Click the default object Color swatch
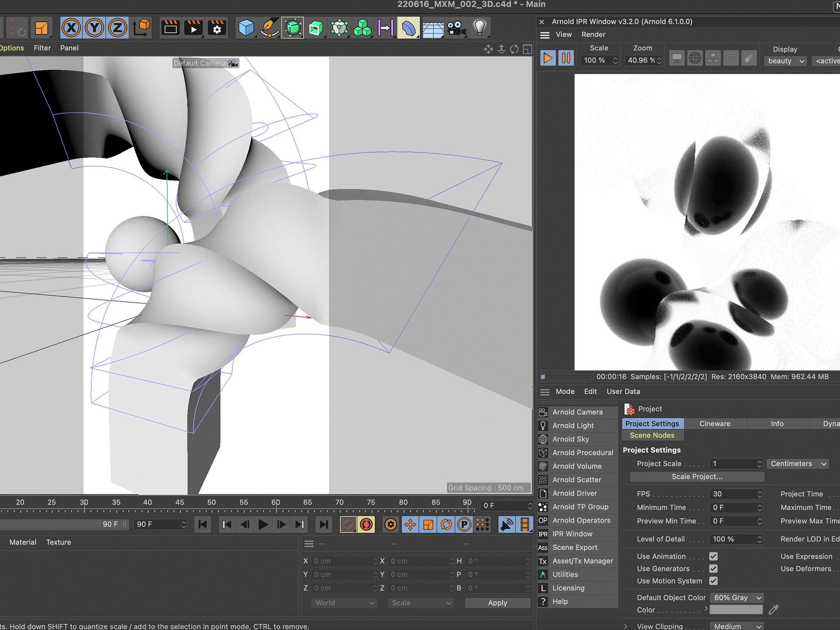 736,610
